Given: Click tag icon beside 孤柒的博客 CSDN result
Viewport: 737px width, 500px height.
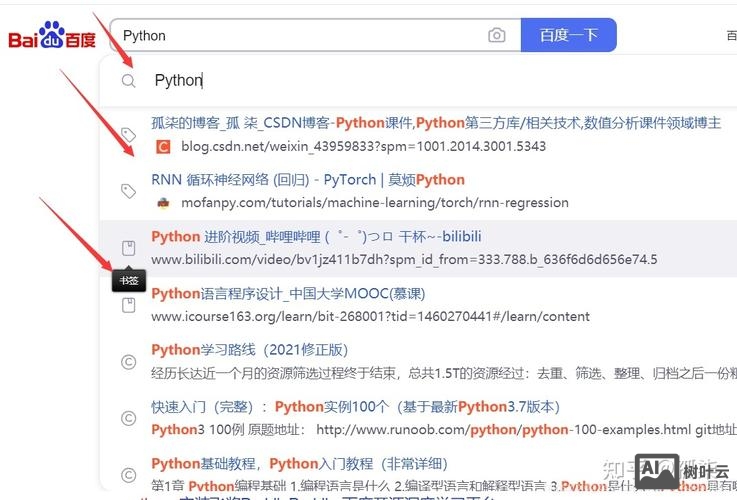Looking at the screenshot, I should click(128, 135).
